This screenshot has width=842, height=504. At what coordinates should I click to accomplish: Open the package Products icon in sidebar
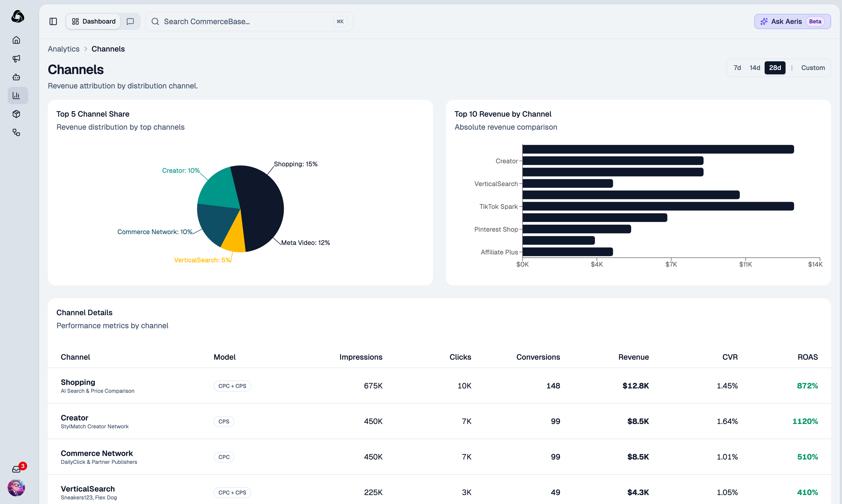tap(17, 114)
